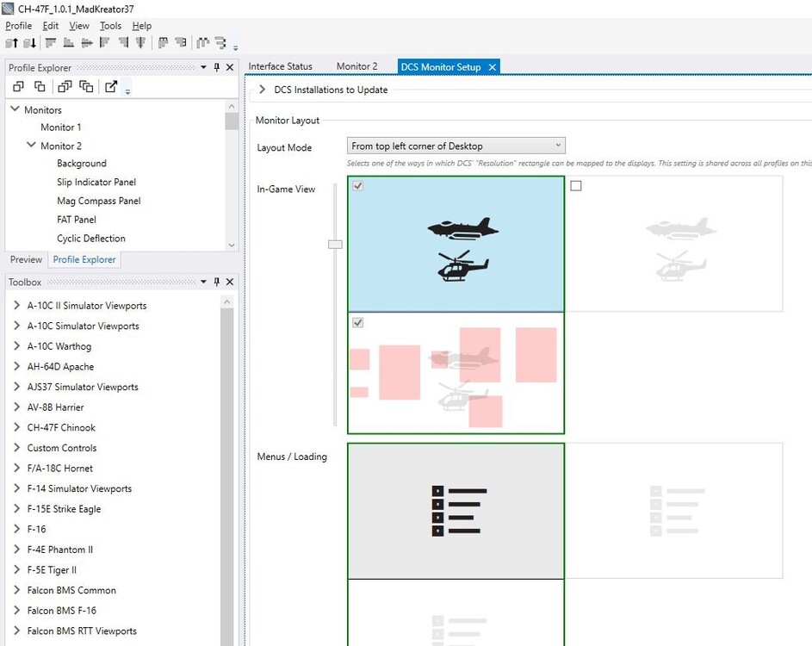812x646 pixels.
Task: Switch to Preview tab
Action: point(26,259)
